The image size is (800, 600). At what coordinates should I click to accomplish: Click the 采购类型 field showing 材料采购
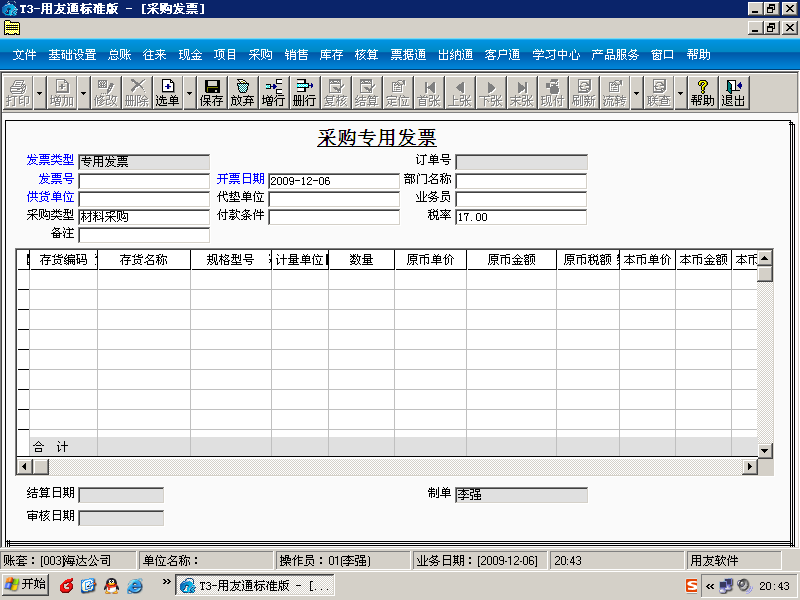144,217
